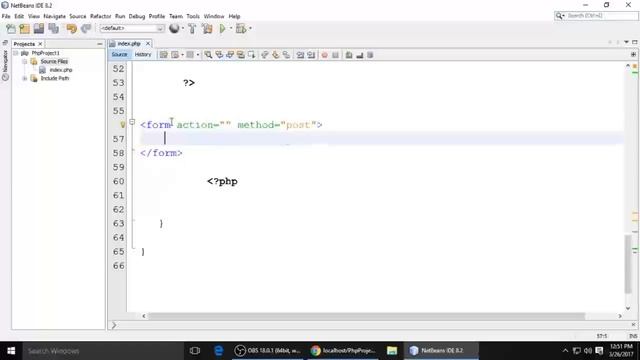Switch the editor to History view
Image resolution: width=640 pixels, height=360 pixels.
pyautogui.click(x=143, y=55)
